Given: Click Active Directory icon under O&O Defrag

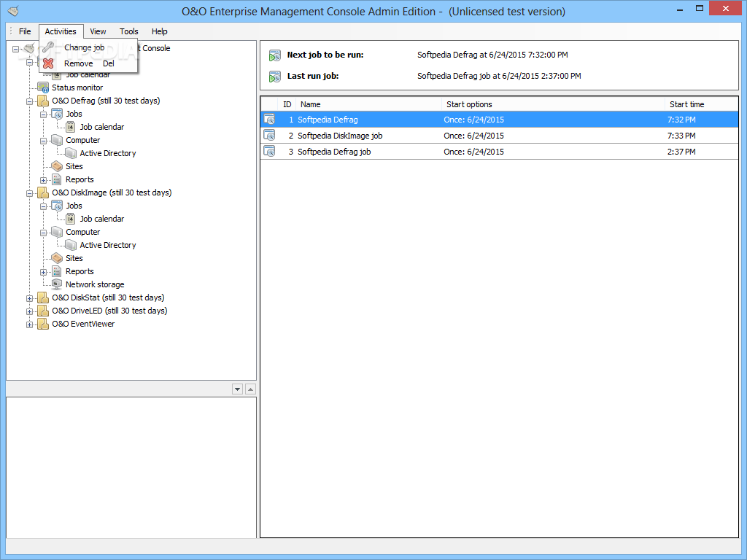Looking at the screenshot, I should (x=71, y=153).
